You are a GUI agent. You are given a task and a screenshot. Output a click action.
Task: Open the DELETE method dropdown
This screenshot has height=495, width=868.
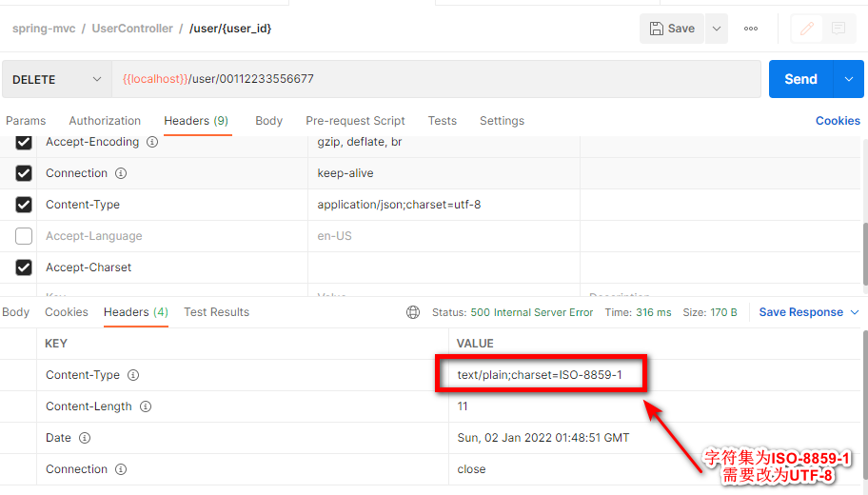56,80
